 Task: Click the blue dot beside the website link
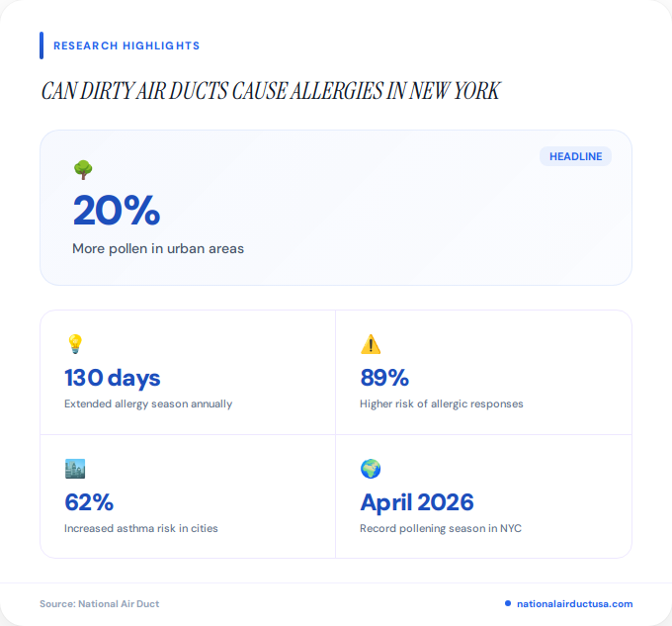(508, 603)
